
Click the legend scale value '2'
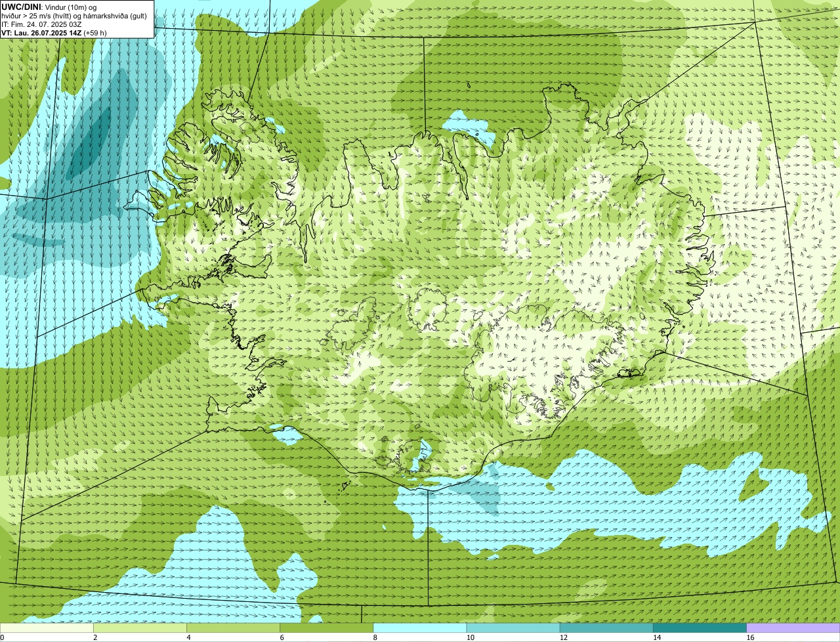click(x=95, y=637)
